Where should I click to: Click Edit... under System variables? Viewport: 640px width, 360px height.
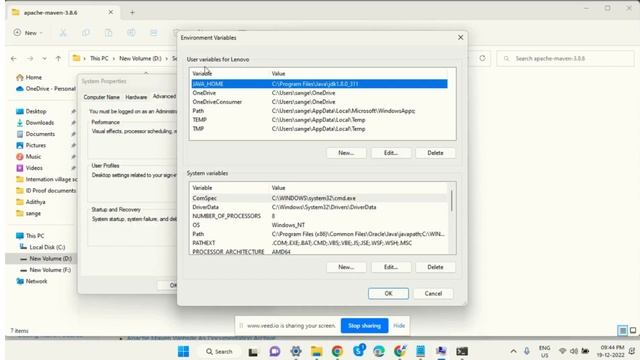(391, 267)
